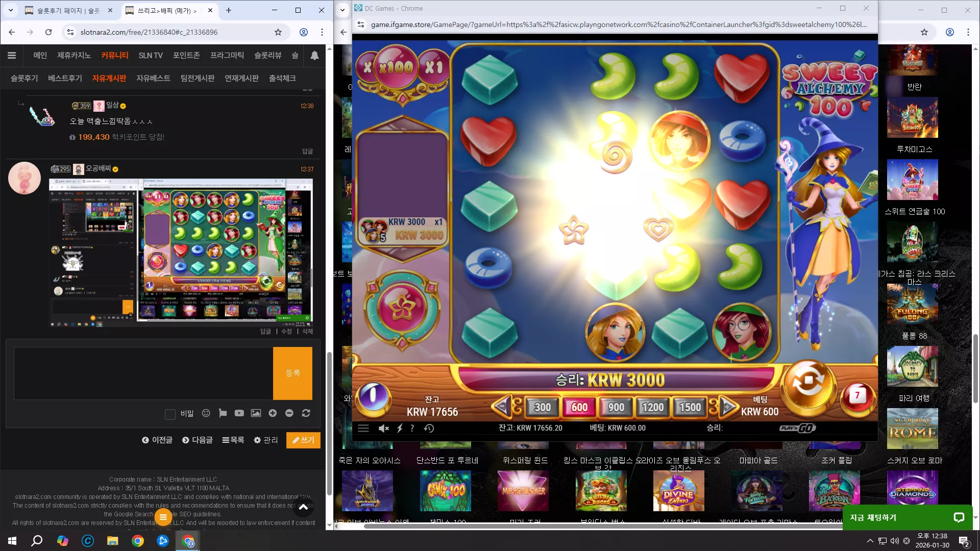The image size is (980, 551).
Task: Go back in the slotnara window
Action: 12,32
